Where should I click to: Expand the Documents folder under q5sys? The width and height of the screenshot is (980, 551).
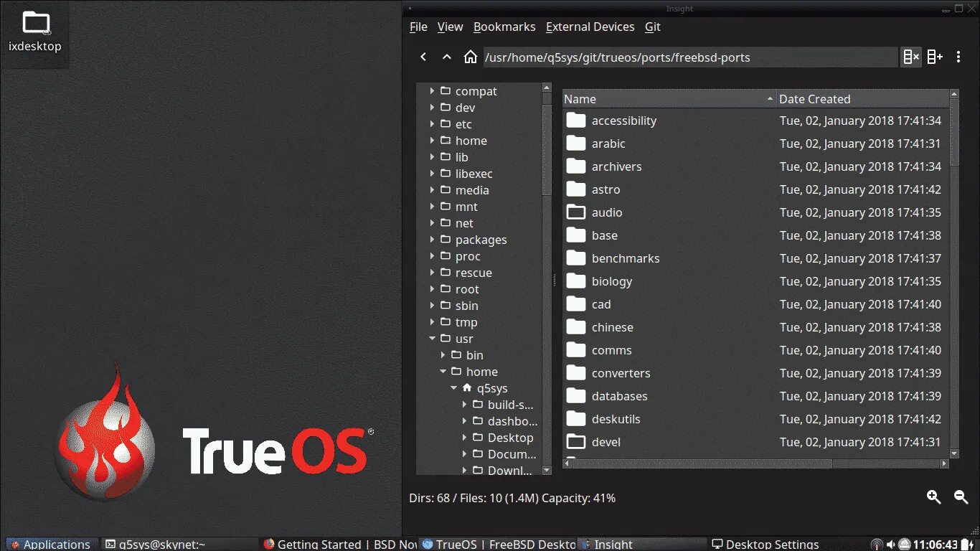coord(464,454)
